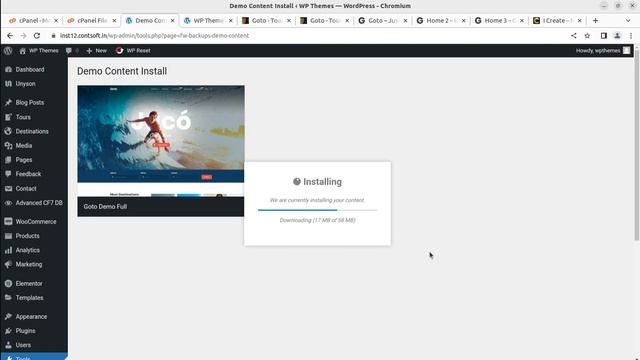This screenshot has height=360, width=640.
Task: Click the URL address bar
Action: point(310,36)
